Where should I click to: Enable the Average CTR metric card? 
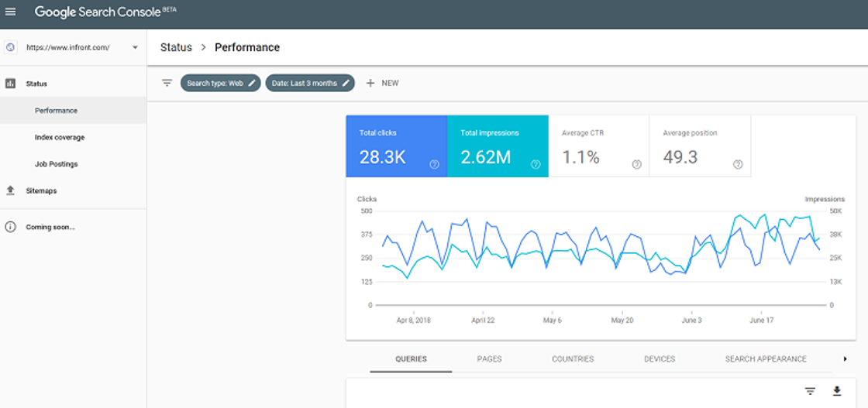pyautogui.click(x=598, y=146)
